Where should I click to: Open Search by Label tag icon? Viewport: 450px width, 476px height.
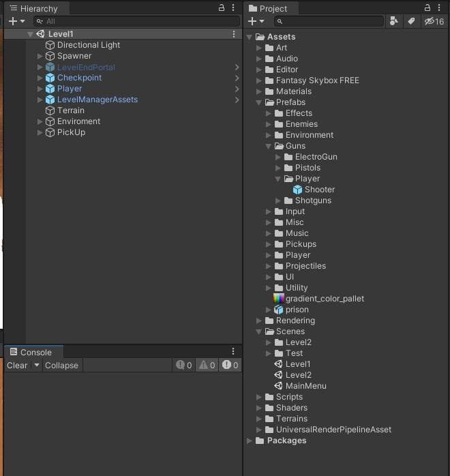click(411, 22)
